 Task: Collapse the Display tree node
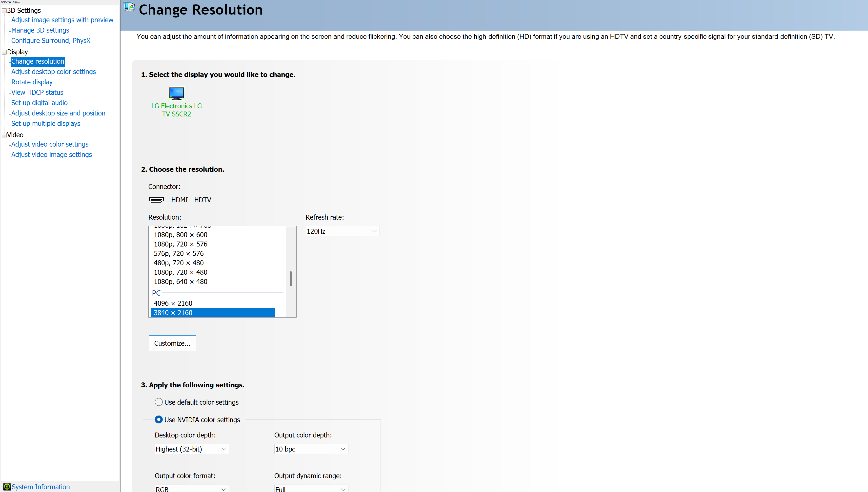pyautogui.click(x=4, y=52)
